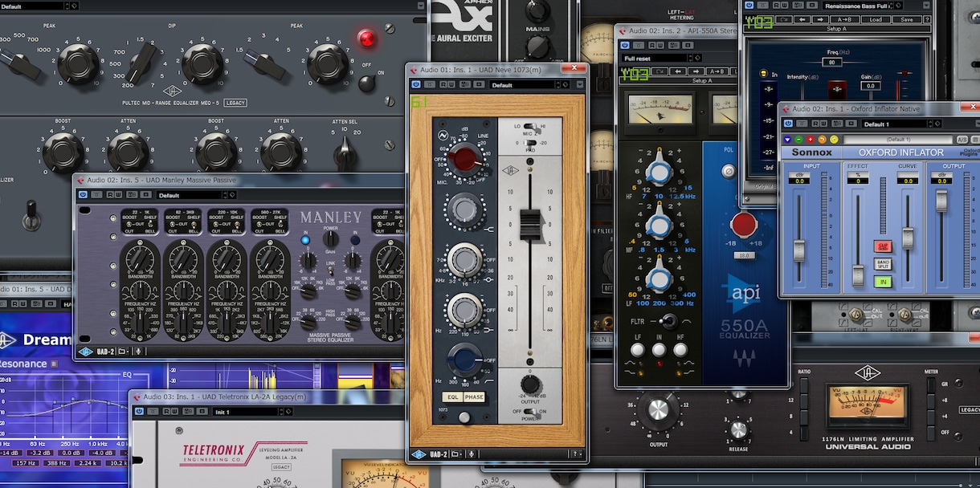Enable the Resonance checkbox in the Dream plugin
980x488 pixels.
coord(54,364)
